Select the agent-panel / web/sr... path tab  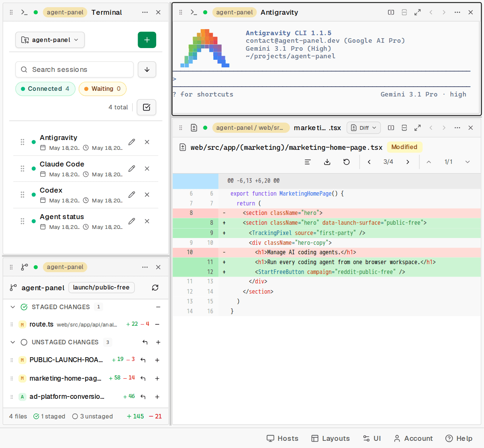pos(251,128)
